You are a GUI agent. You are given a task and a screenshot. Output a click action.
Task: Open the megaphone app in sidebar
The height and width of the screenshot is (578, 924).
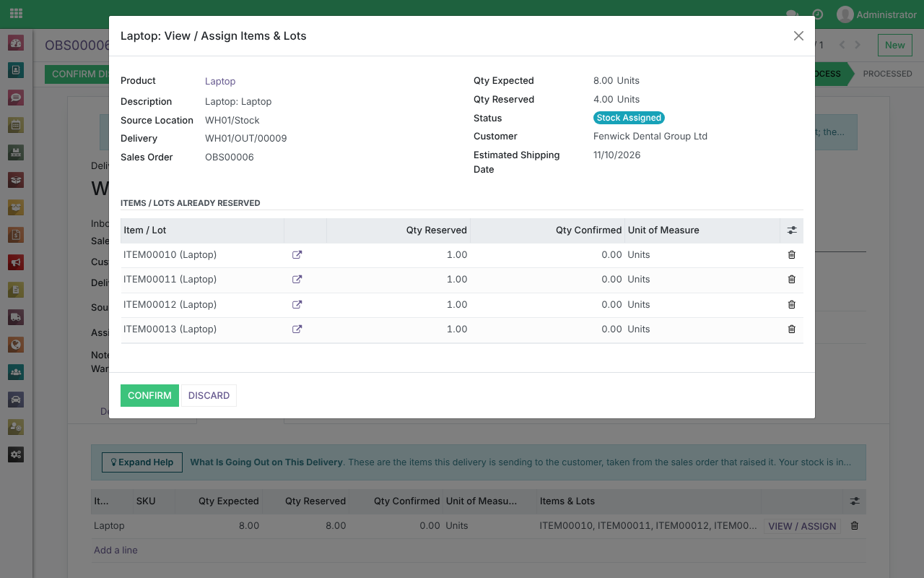point(16,262)
